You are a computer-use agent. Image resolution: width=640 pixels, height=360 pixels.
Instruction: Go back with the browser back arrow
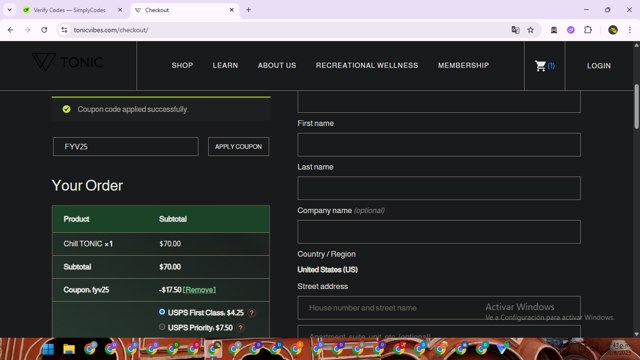point(11,30)
